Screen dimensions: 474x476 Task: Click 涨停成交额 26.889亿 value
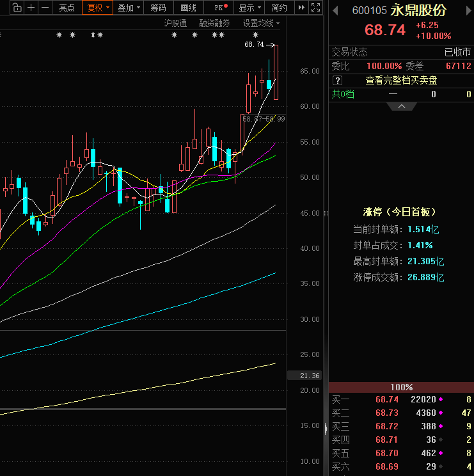[x=426, y=277]
